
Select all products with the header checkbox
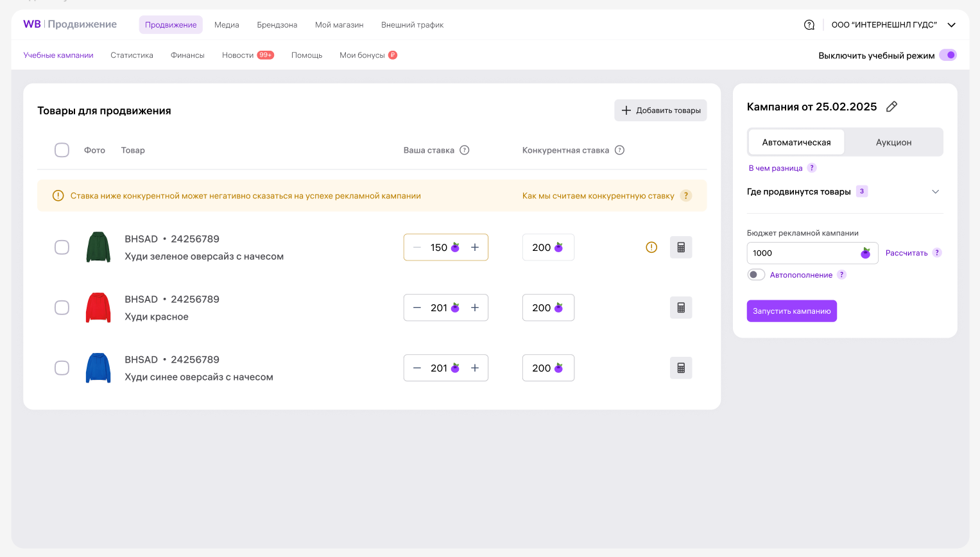(62, 150)
